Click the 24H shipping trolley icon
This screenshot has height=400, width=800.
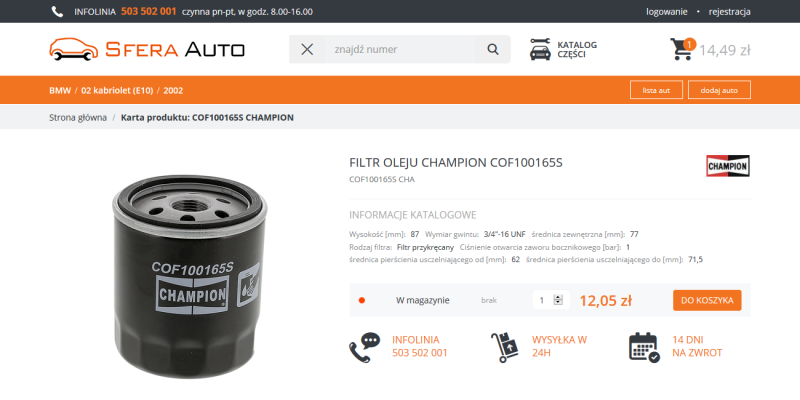coord(505,347)
